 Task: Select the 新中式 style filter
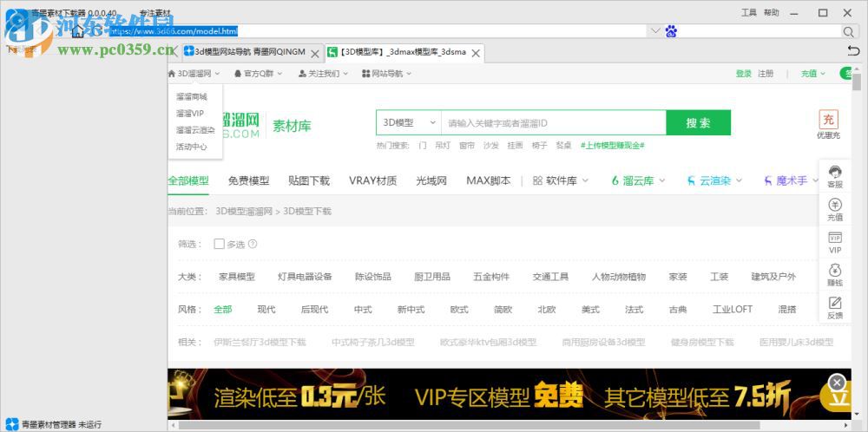coord(411,309)
